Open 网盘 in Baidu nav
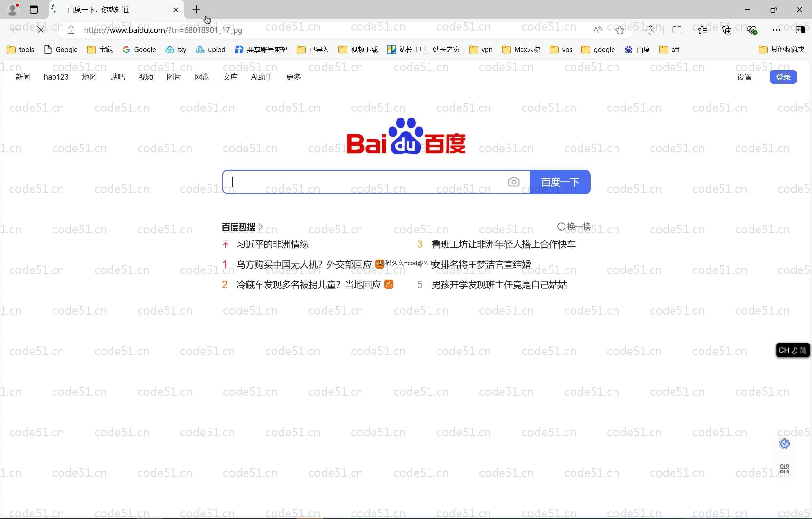 pos(202,77)
